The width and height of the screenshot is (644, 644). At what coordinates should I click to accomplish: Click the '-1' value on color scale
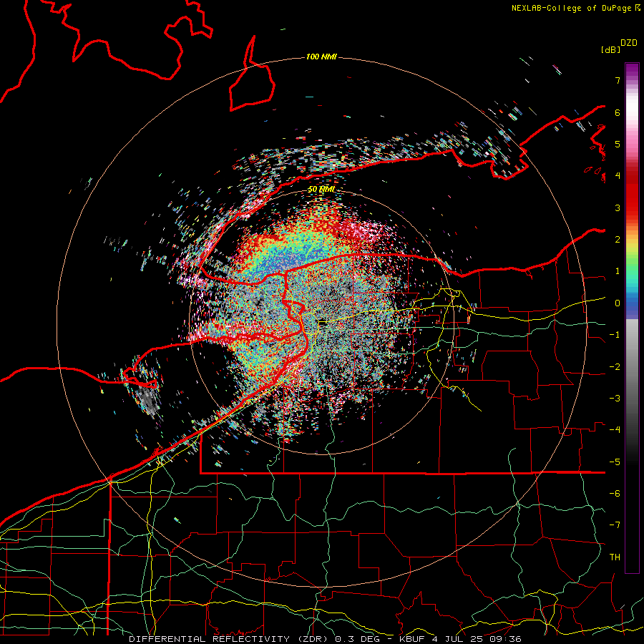(615, 335)
